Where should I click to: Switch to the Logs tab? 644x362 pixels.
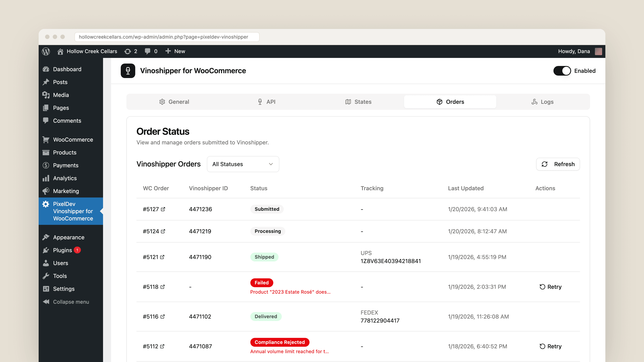coord(542,102)
